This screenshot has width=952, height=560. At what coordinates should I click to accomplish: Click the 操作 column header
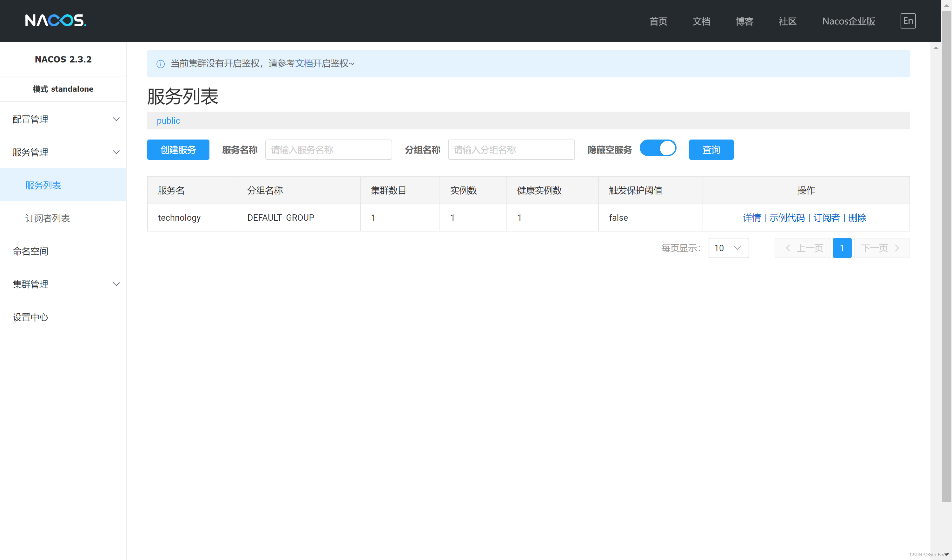point(806,190)
